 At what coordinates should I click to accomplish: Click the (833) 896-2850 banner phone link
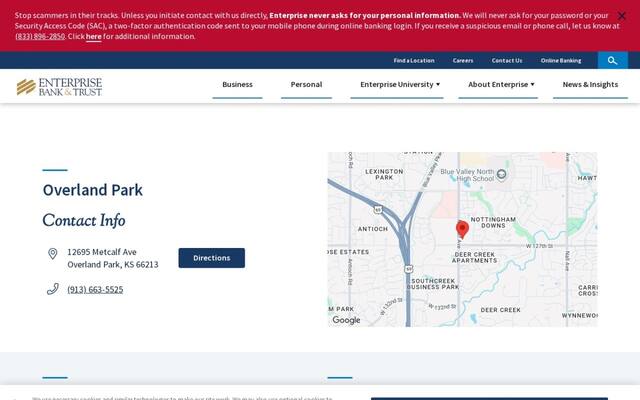point(40,36)
